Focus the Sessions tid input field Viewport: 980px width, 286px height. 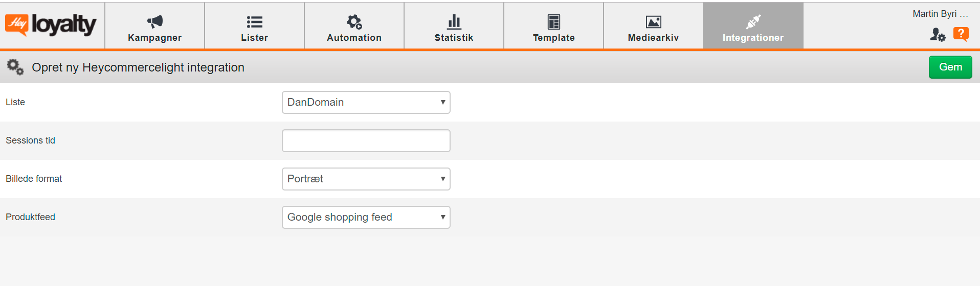(x=366, y=140)
